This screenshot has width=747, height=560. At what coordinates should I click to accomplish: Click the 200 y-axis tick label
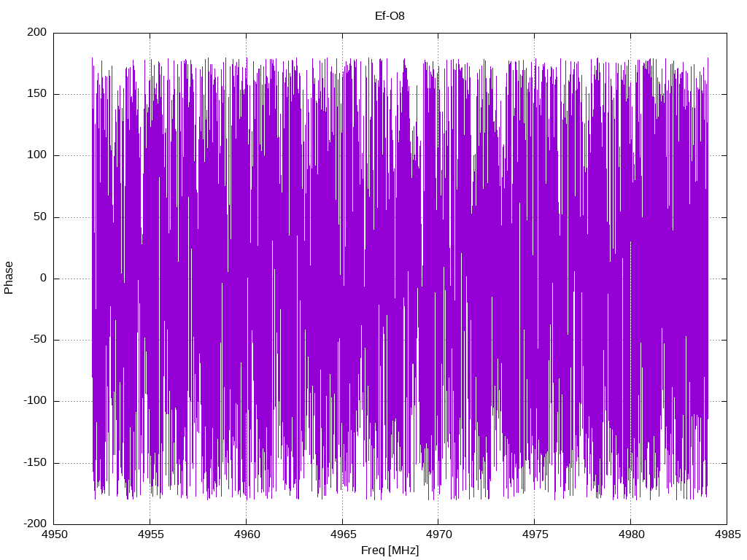[37, 32]
